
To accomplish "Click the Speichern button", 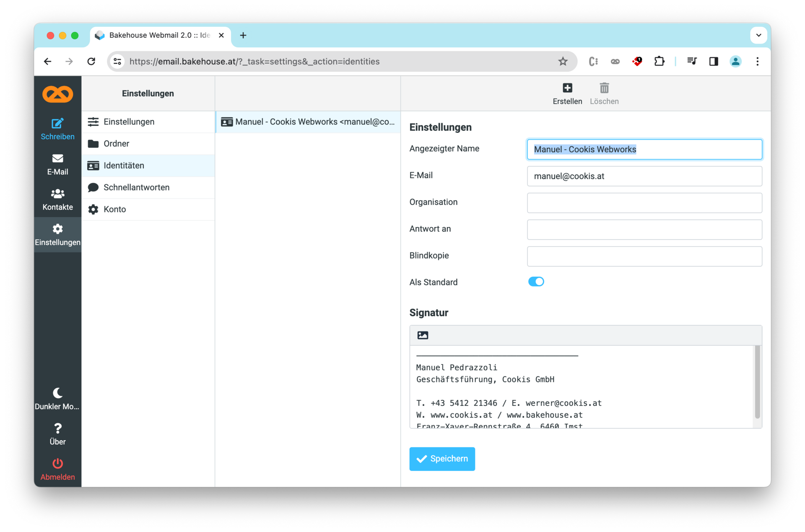I will click(x=442, y=459).
